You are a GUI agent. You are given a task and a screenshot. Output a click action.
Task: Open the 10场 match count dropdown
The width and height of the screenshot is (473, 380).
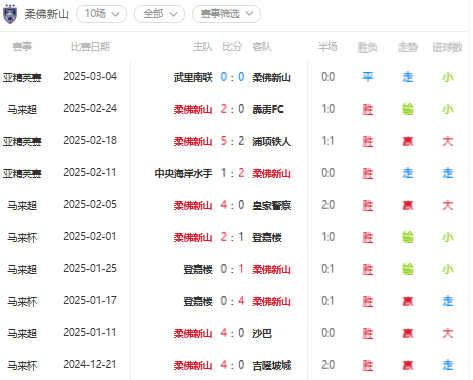click(x=101, y=14)
